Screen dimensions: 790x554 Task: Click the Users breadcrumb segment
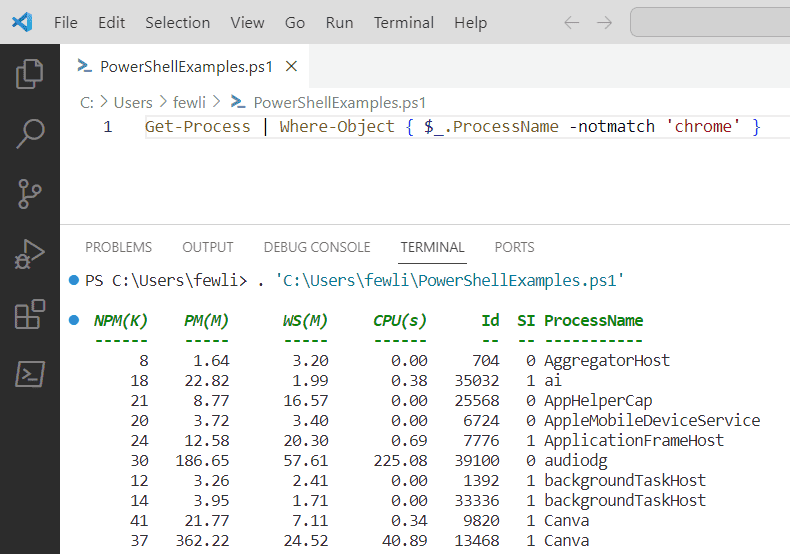click(x=133, y=103)
